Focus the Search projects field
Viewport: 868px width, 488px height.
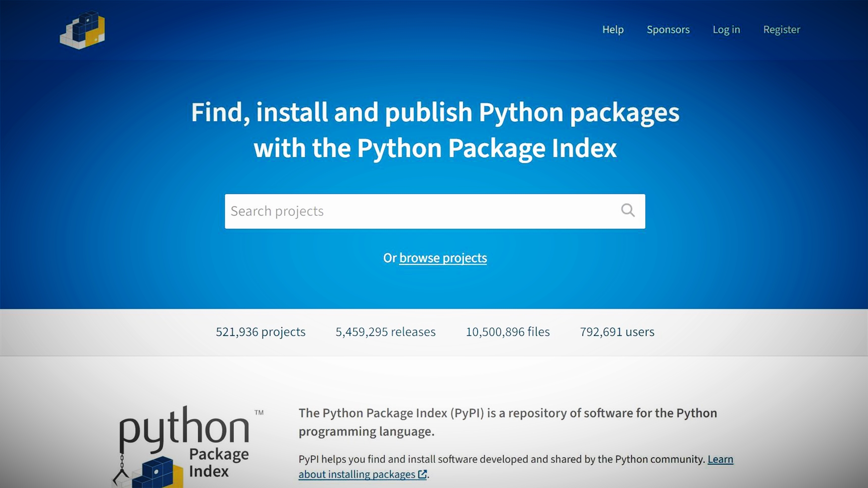pos(435,211)
